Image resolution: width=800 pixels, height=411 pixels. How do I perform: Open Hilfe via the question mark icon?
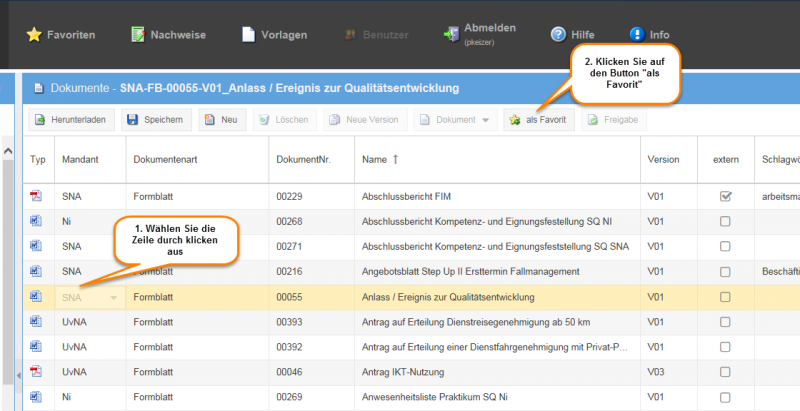coord(558,35)
